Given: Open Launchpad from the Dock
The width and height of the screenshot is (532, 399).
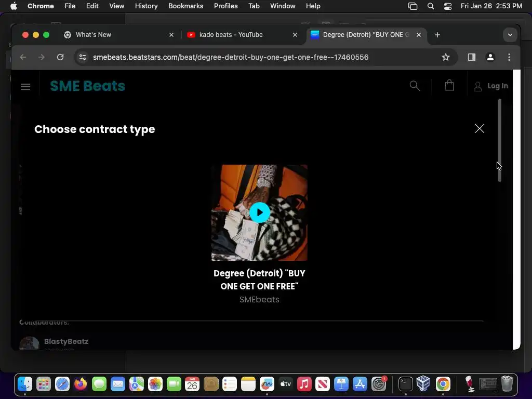Looking at the screenshot, I should [44, 384].
